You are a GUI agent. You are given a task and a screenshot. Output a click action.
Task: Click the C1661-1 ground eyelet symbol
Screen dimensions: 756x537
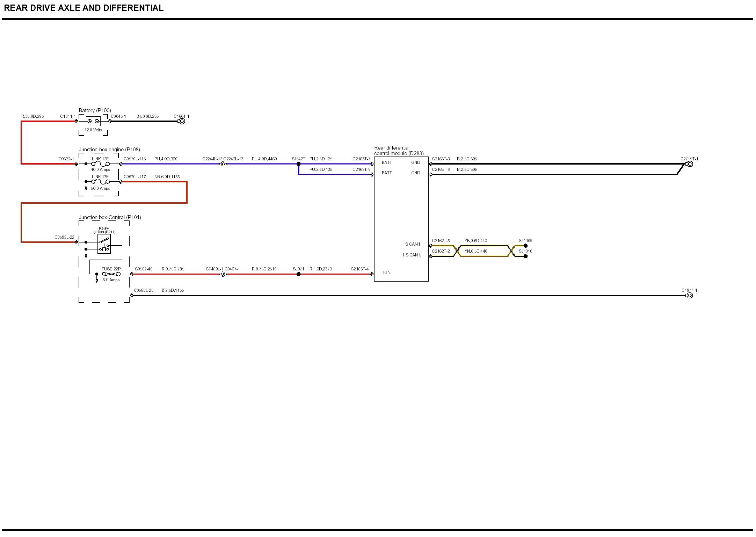pyautogui.click(x=182, y=121)
